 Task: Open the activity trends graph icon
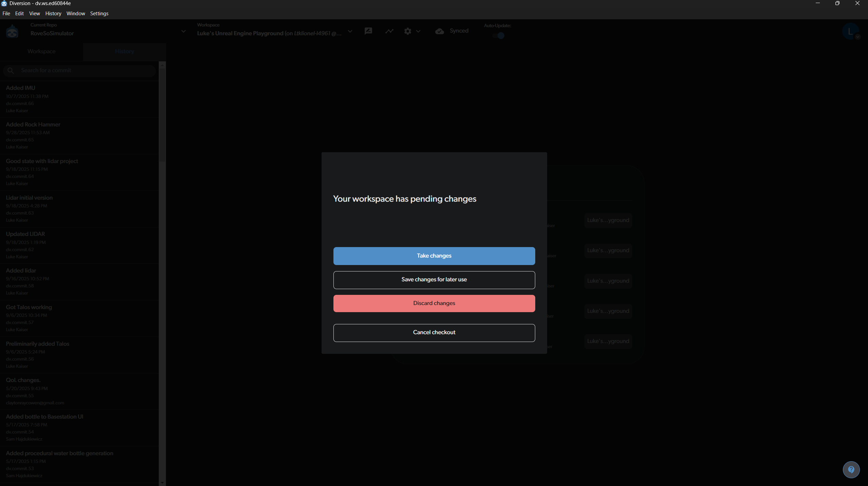pos(389,31)
